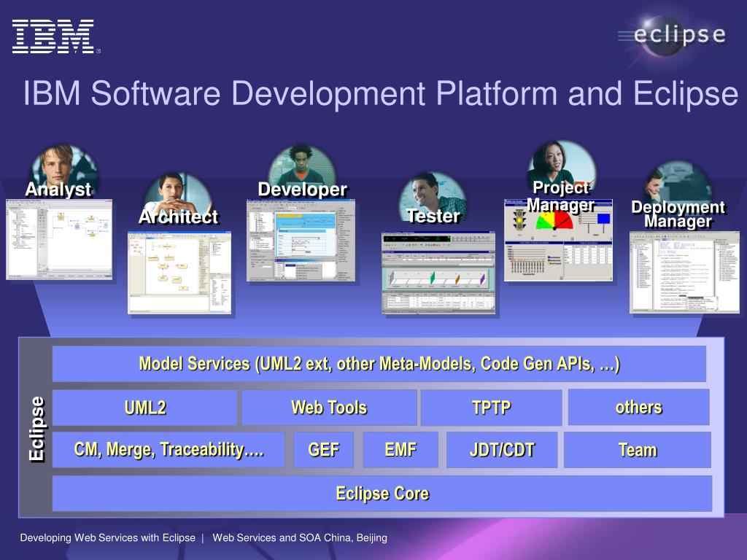Click the TPTP block
Viewport: 747px width, 560px height.
(491, 408)
